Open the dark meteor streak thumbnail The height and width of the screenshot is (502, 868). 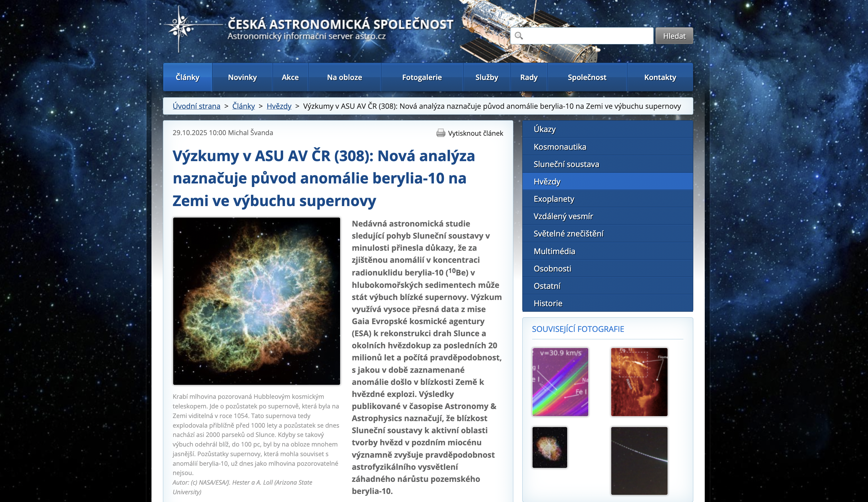tap(639, 461)
